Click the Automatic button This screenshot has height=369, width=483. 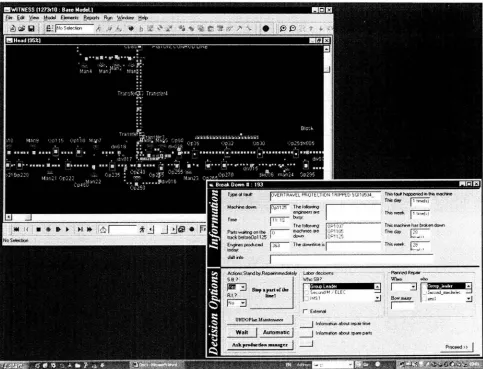tap(276, 332)
